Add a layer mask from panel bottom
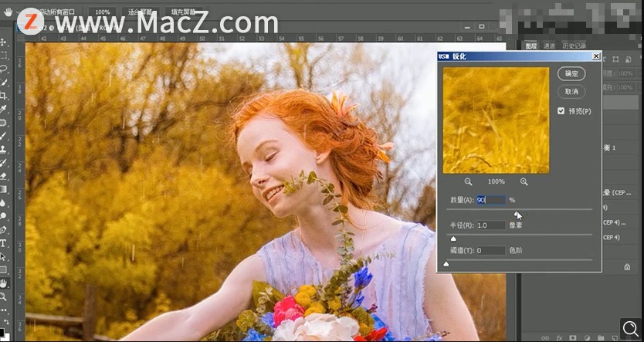Viewport: 644px width, 342px height. (575, 338)
